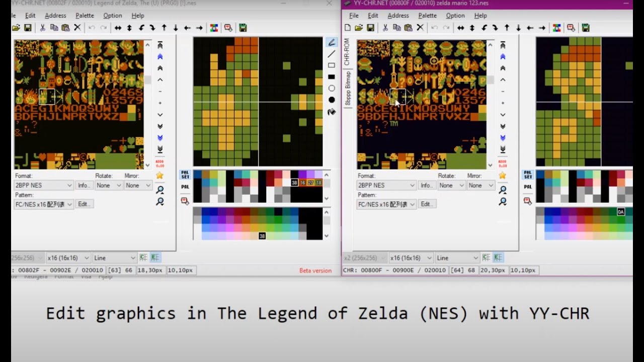The height and width of the screenshot is (362, 644).
Task: Select the Pencil tool in left window
Action: (332, 43)
